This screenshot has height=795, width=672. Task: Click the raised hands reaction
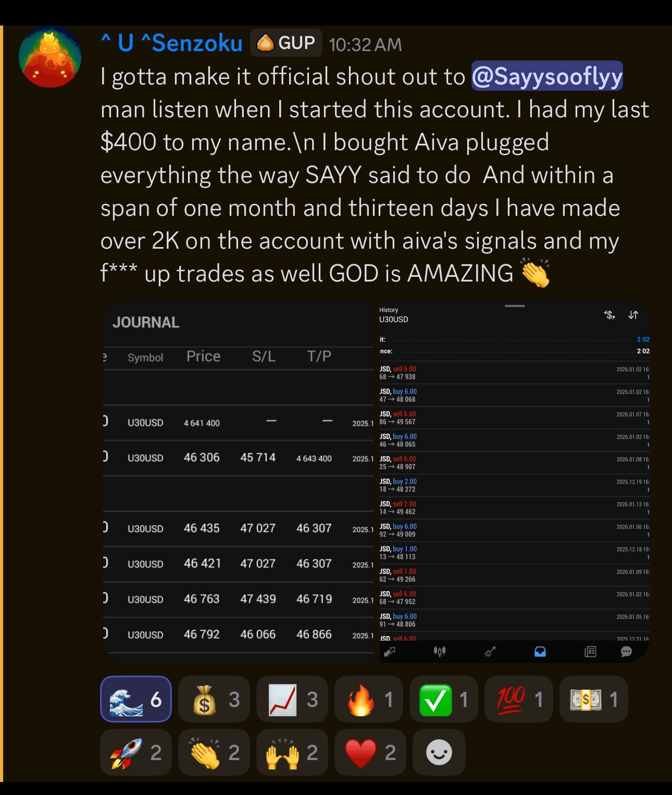coord(292,752)
